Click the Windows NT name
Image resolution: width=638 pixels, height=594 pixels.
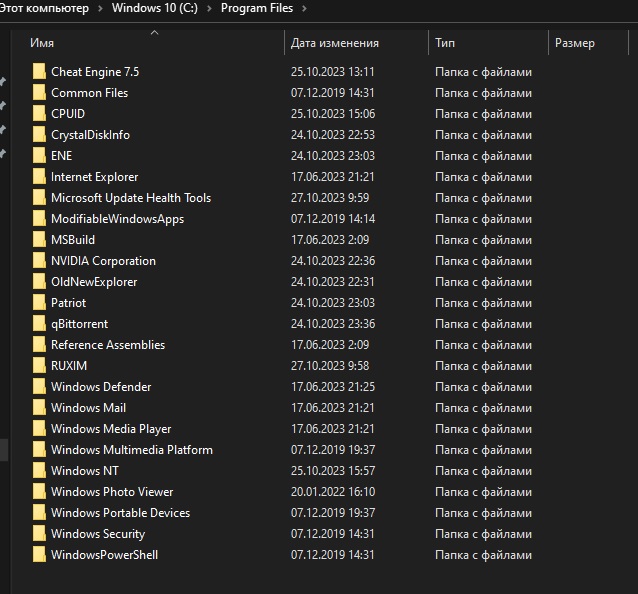pyautogui.click(x=85, y=471)
